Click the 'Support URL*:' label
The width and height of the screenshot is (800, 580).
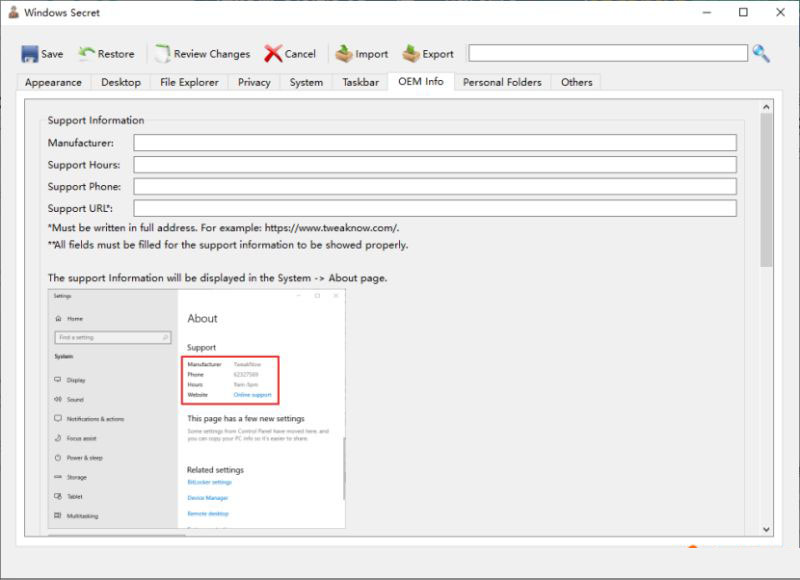[80, 209]
